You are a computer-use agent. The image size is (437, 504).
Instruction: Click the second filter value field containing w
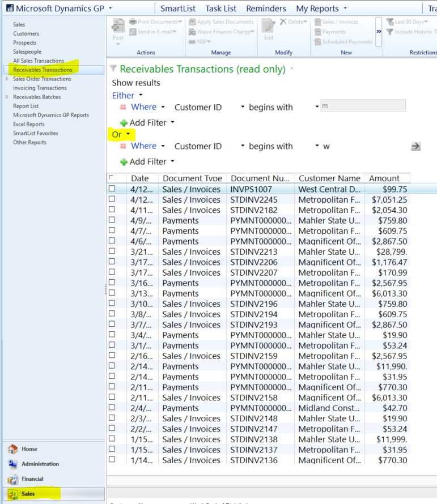[364, 147]
